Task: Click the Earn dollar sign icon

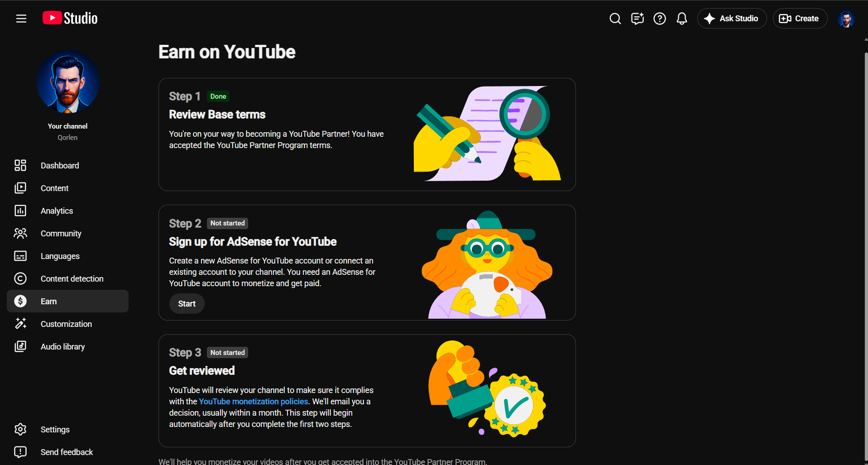Action: click(x=20, y=301)
